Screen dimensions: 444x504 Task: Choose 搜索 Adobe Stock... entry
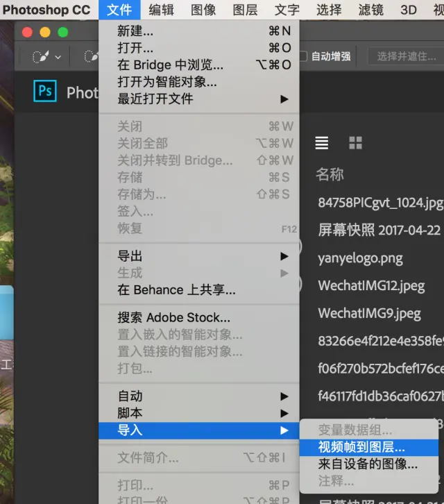(199, 317)
